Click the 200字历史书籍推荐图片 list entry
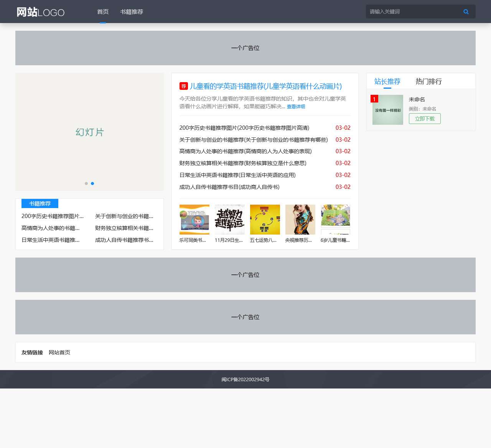This screenshot has width=491, height=448. pyautogui.click(x=244, y=128)
